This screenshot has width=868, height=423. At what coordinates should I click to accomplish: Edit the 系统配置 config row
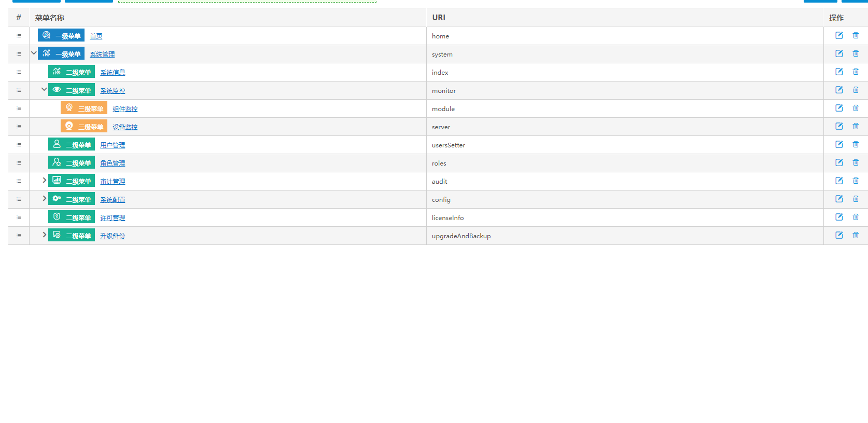coord(839,199)
